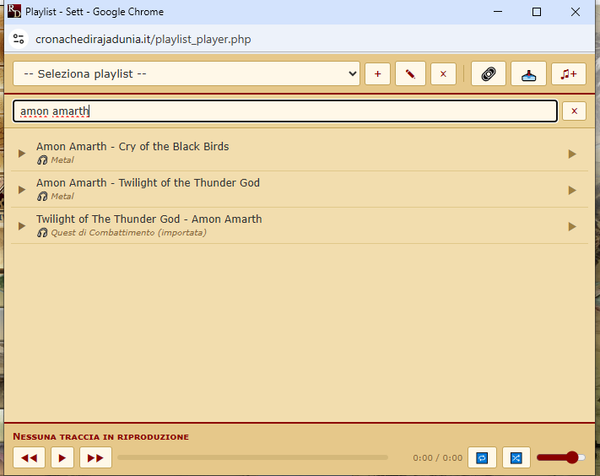Click the search field containing amon amarth
Screen dimensions: 600x476
(285, 111)
